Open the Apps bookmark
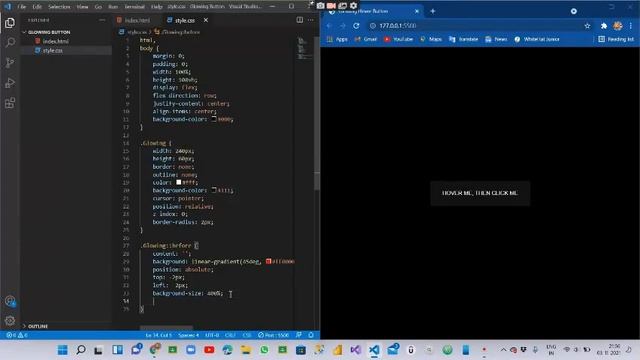The image size is (640, 360). pyautogui.click(x=337, y=39)
